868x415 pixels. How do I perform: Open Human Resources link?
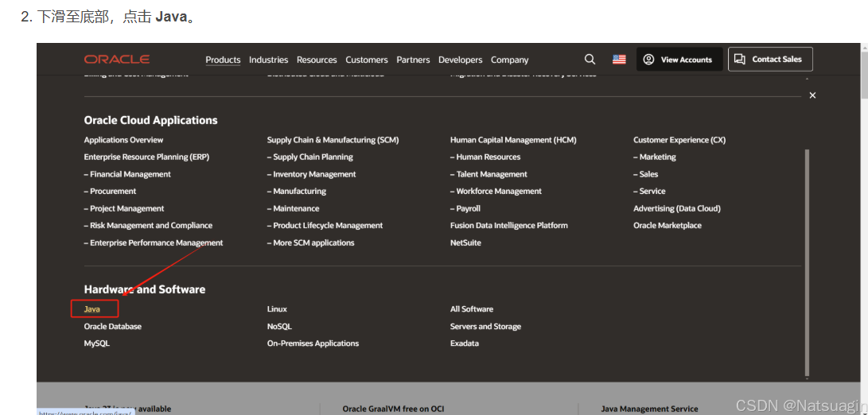click(485, 157)
